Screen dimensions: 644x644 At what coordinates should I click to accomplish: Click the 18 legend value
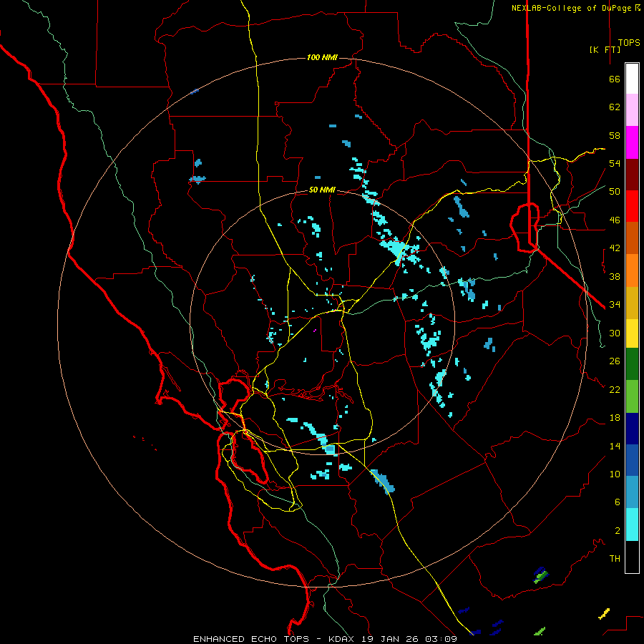(615, 418)
